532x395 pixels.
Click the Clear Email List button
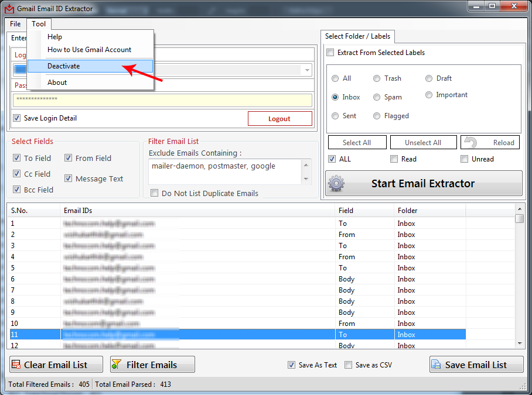pos(56,365)
